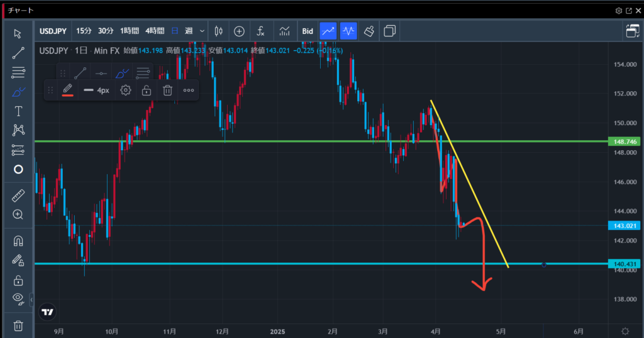Click the copy layout squares icon

point(389,31)
